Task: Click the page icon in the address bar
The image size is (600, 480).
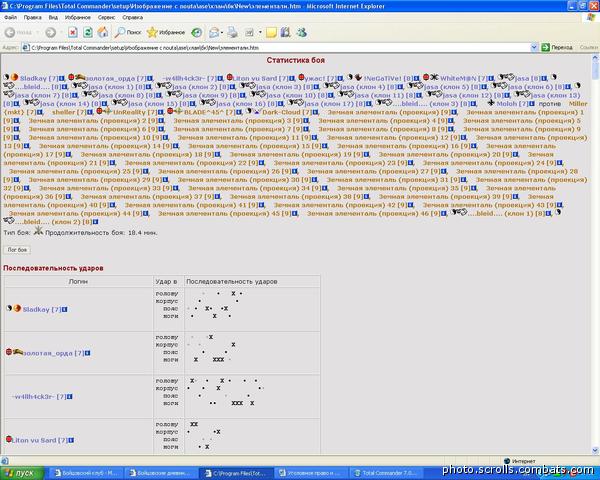Action: [26, 48]
